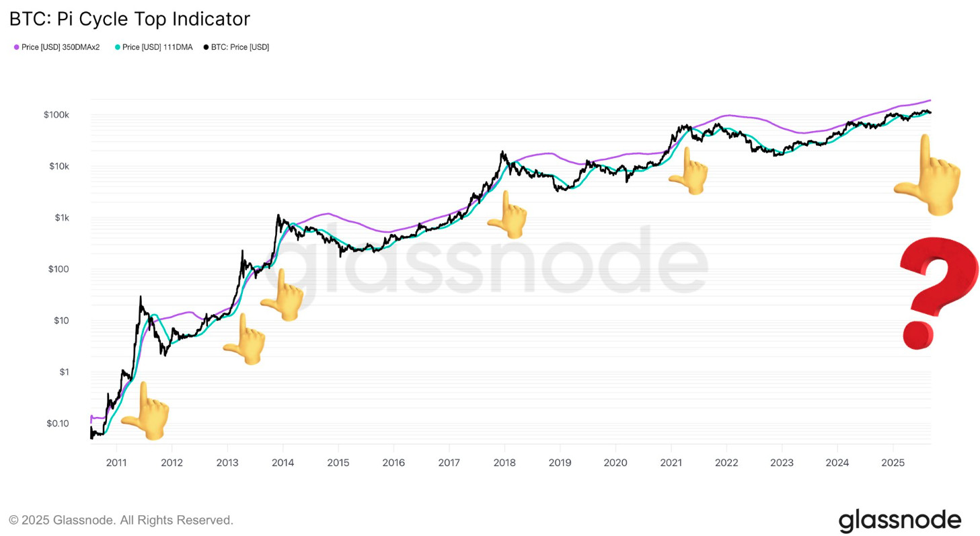Click the hand emoji pointing at the 2018 top

[x=508, y=215]
